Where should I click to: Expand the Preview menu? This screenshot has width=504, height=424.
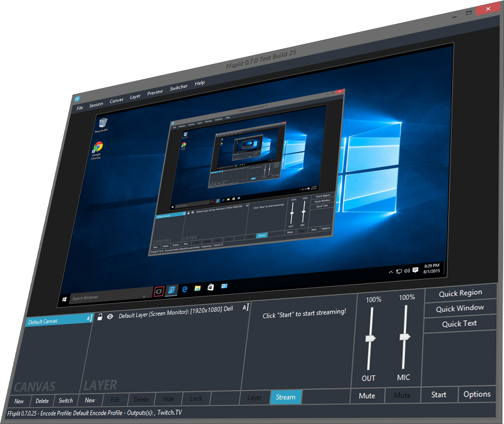pos(155,93)
